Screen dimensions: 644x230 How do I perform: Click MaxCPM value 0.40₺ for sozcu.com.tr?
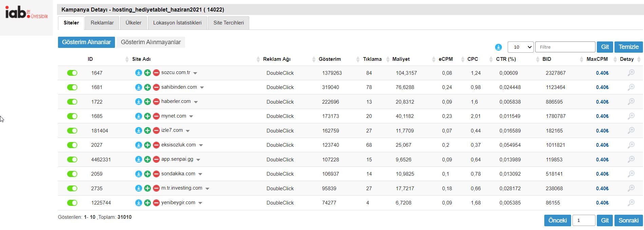click(602, 73)
